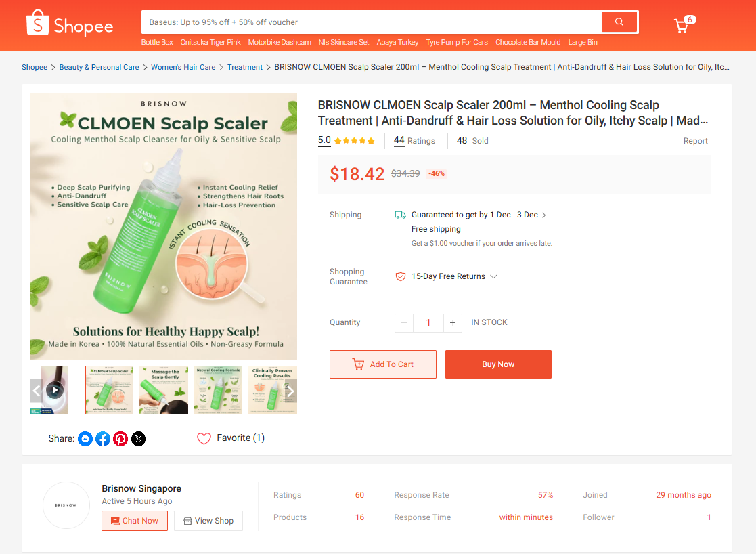Go to Shopee home via logo
The width and height of the screenshot is (756, 554).
(70, 24)
